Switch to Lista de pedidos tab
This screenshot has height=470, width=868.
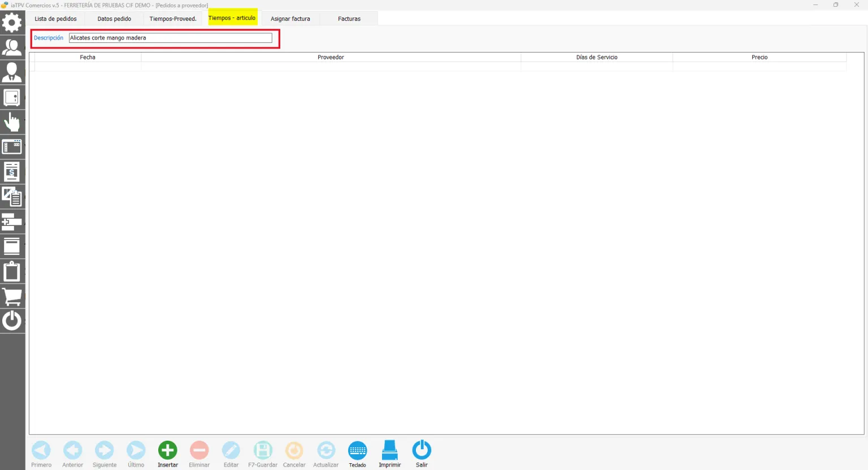[55, 19]
